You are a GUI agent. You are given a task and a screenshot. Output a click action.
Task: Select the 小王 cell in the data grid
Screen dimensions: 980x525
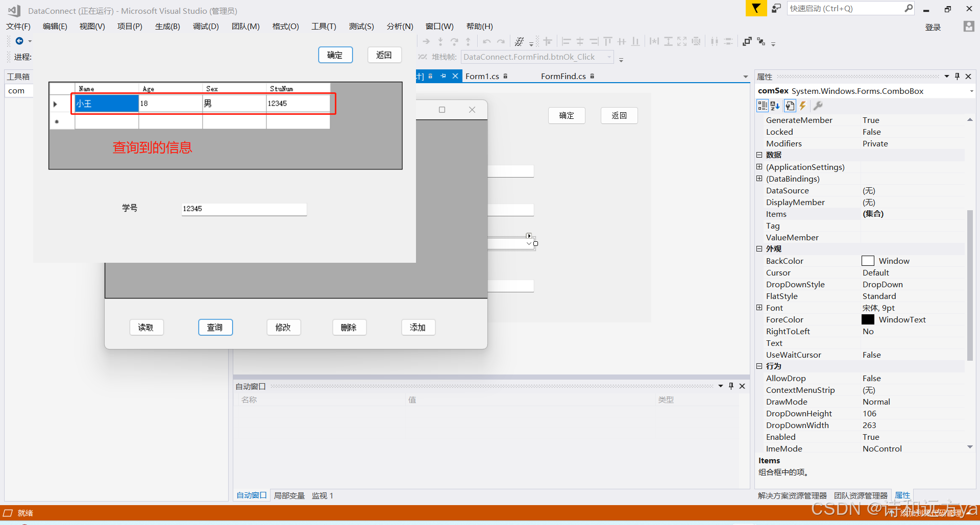[x=107, y=104]
